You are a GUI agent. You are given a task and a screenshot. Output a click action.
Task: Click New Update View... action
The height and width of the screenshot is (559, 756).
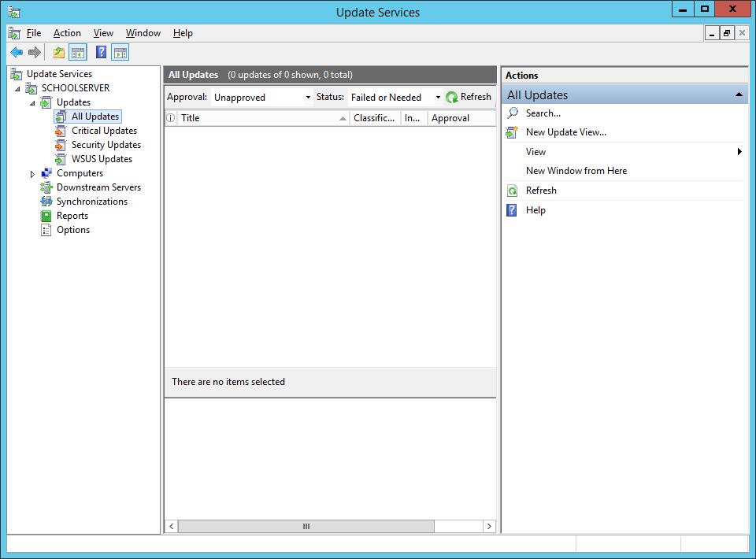point(566,132)
